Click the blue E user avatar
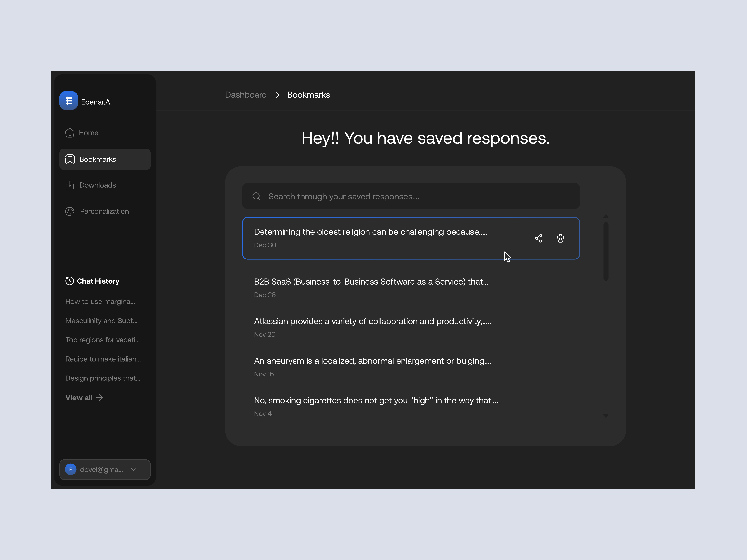The width and height of the screenshot is (747, 560). pos(71,469)
